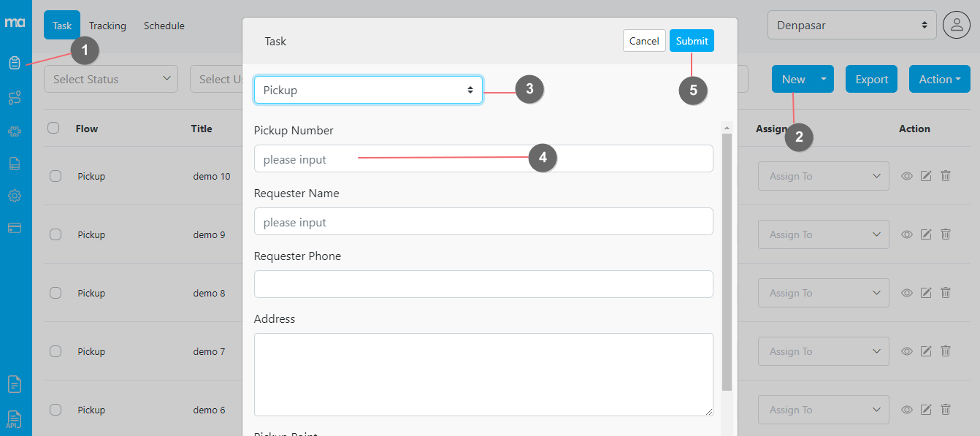Open the Assign To dropdown for demo 10

(x=823, y=176)
